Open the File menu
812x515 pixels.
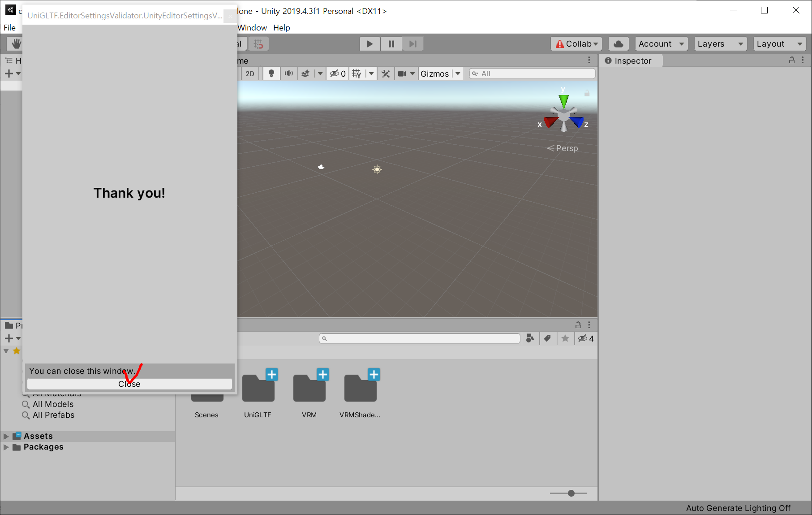[x=10, y=28]
